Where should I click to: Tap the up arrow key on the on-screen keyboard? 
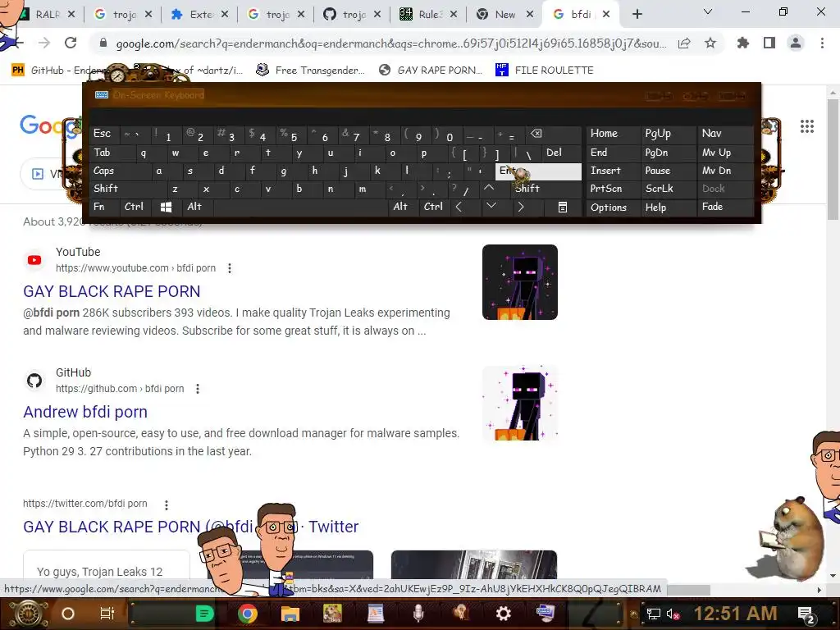point(489,188)
